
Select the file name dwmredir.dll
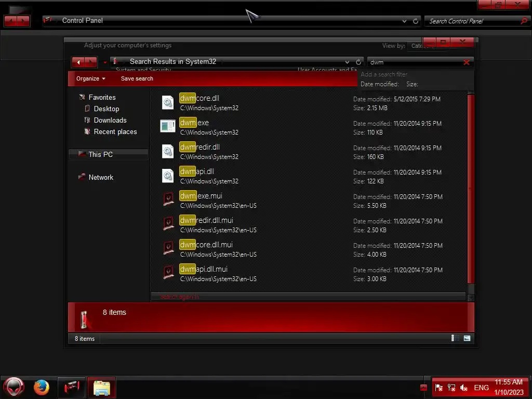200,147
